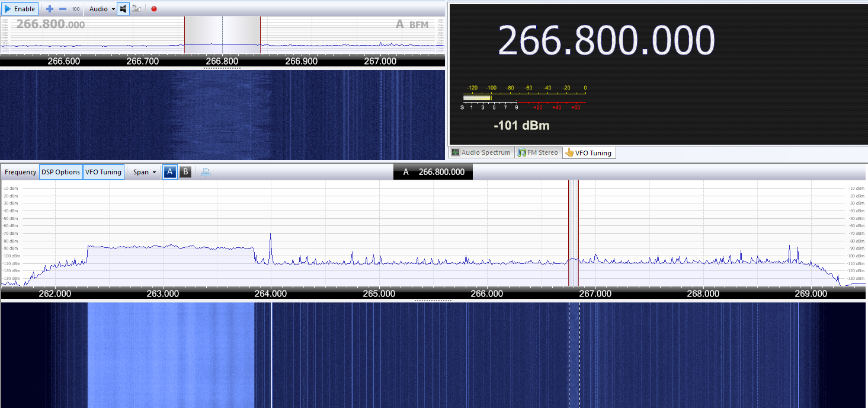Toggle the VFO Tuning toolbar button
The image size is (868, 408).
(x=104, y=172)
